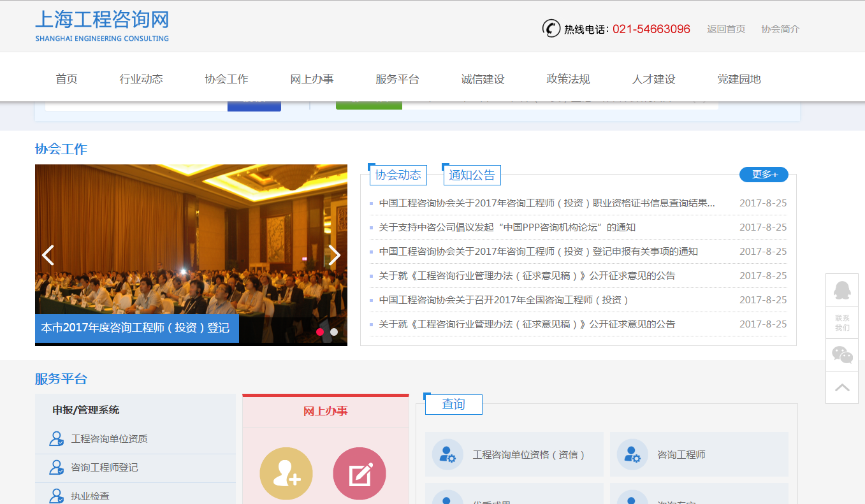This screenshot has height=504, width=865.
Task: Click the hotline phone icon in header
Action: pos(551,28)
